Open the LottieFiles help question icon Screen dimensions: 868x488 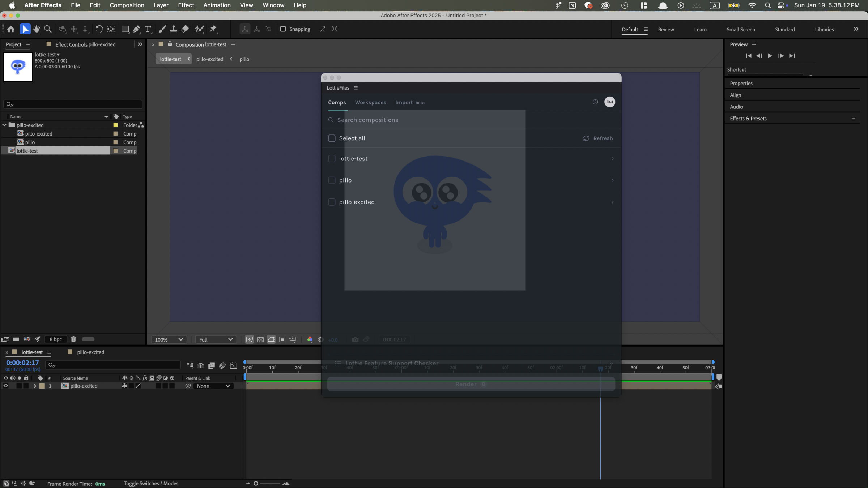coord(595,102)
